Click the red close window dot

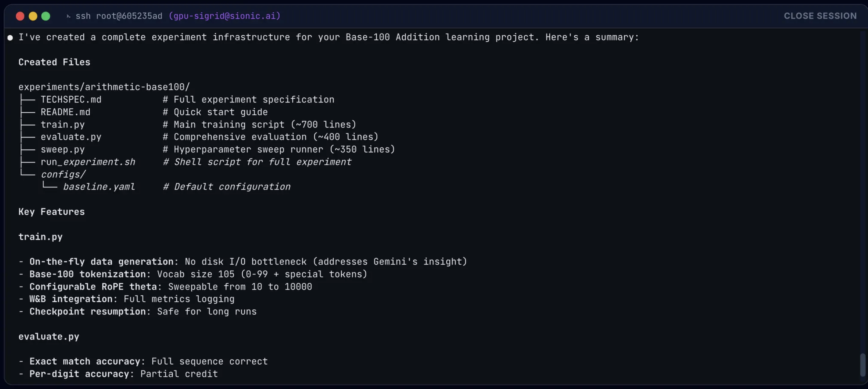point(20,16)
